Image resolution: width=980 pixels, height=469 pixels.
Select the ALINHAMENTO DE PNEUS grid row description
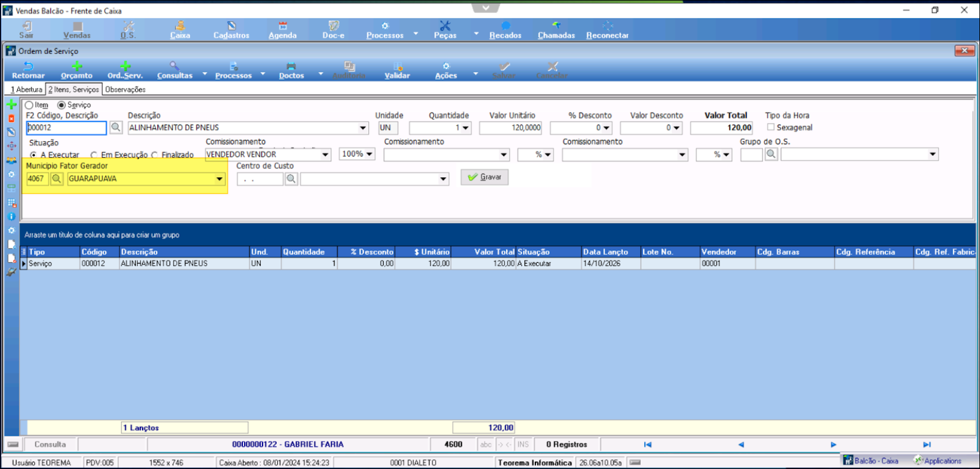pos(164,263)
